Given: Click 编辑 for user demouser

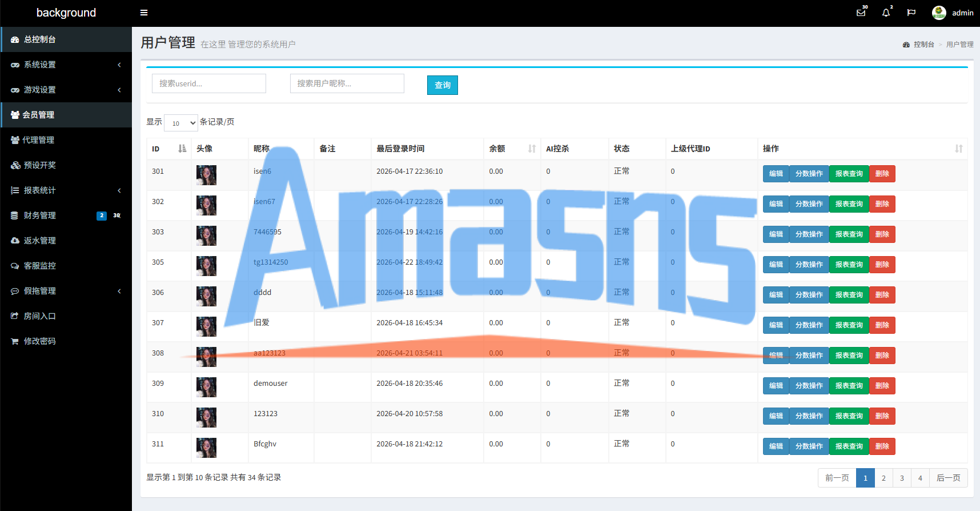Looking at the screenshot, I should [776, 386].
